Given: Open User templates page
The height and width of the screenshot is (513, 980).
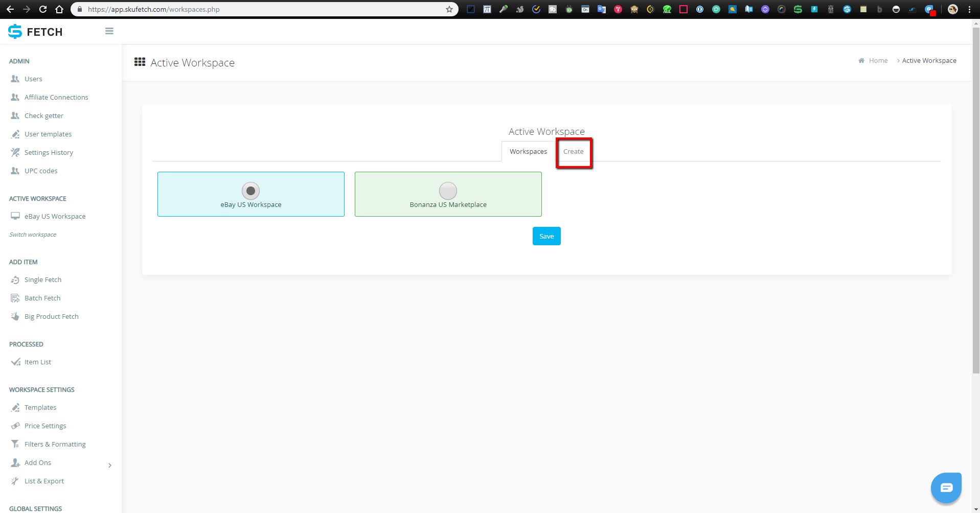Looking at the screenshot, I should [x=48, y=134].
